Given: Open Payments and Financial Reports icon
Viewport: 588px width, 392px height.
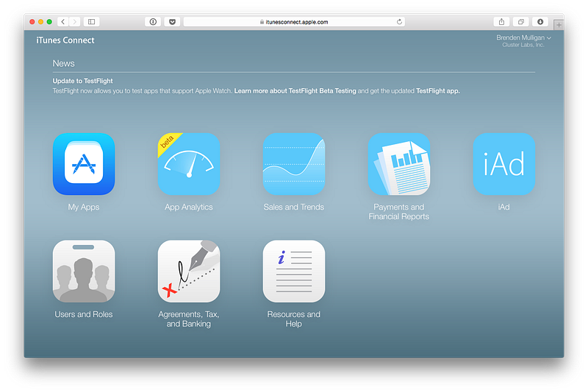Looking at the screenshot, I should point(398,164).
